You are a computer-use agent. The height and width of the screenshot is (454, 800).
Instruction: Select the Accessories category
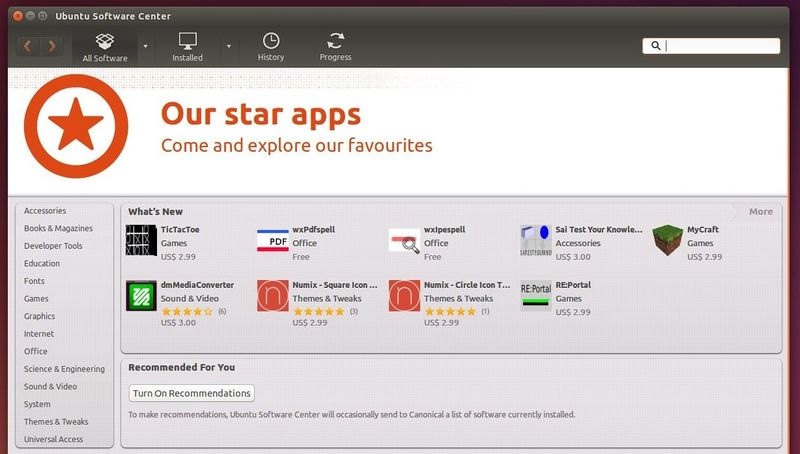(45, 211)
